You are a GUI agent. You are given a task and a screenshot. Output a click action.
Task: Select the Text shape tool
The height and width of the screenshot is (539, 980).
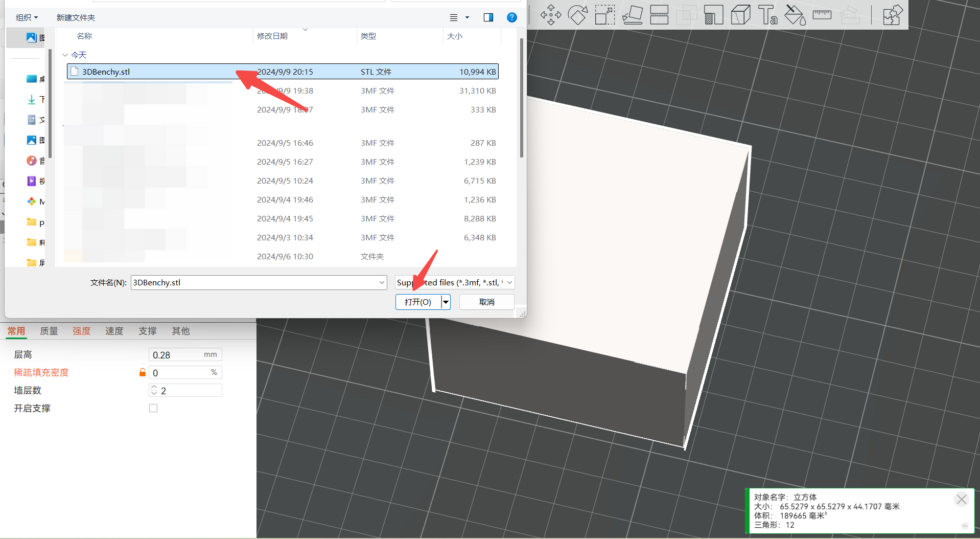tap(767, 15)
